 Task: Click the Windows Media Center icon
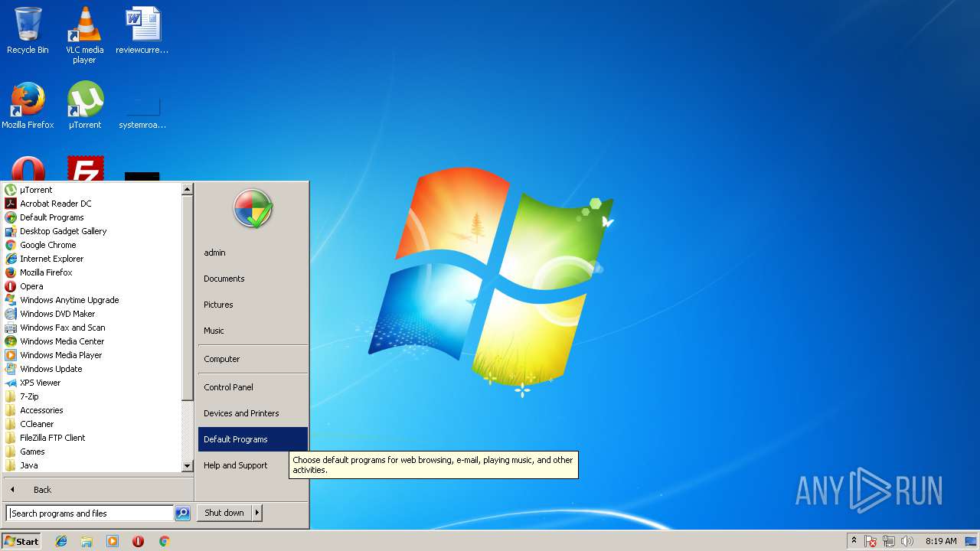point(11,341)
